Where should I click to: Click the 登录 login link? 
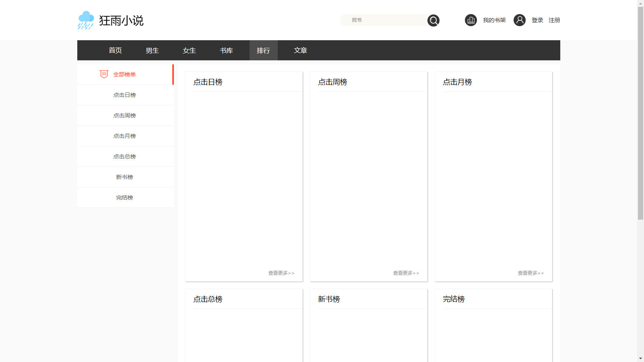(x=537, y=20)
